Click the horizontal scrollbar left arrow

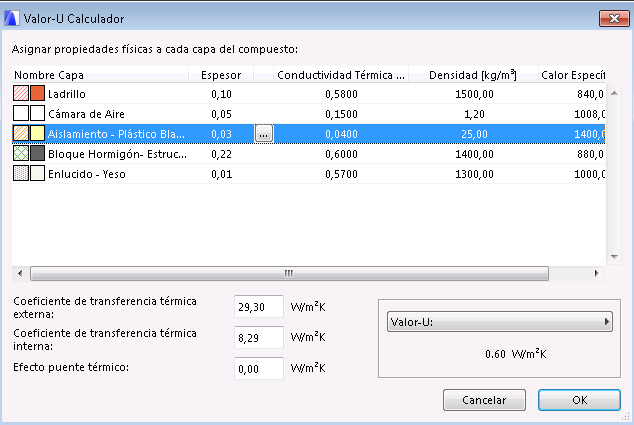tap(20, 273)
